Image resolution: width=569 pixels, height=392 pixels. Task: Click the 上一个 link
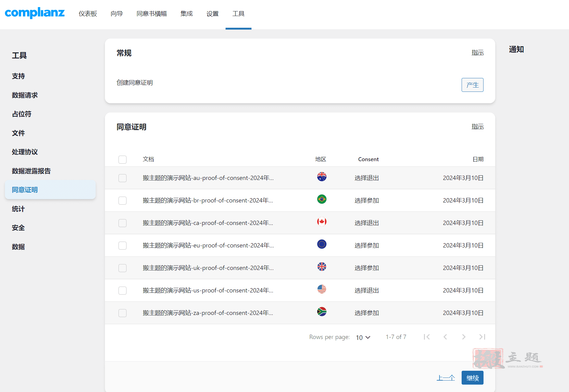click(446, 378)
